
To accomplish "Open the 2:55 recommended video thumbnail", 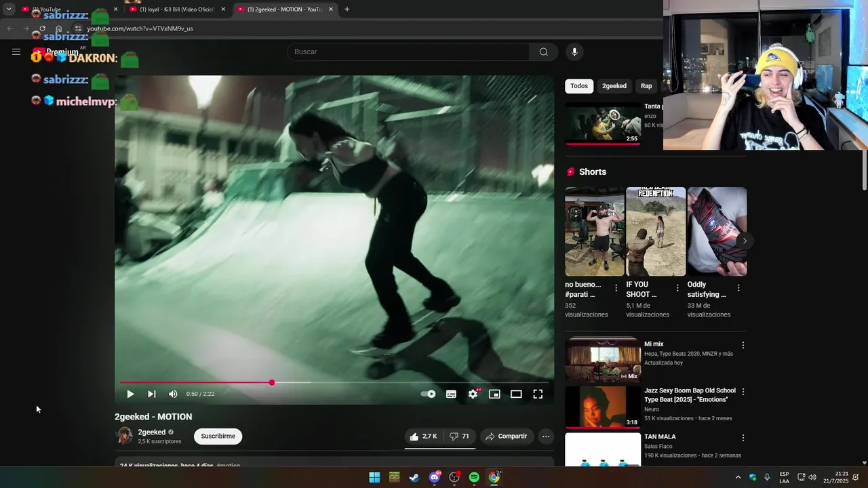I will [x=603, y=123].
